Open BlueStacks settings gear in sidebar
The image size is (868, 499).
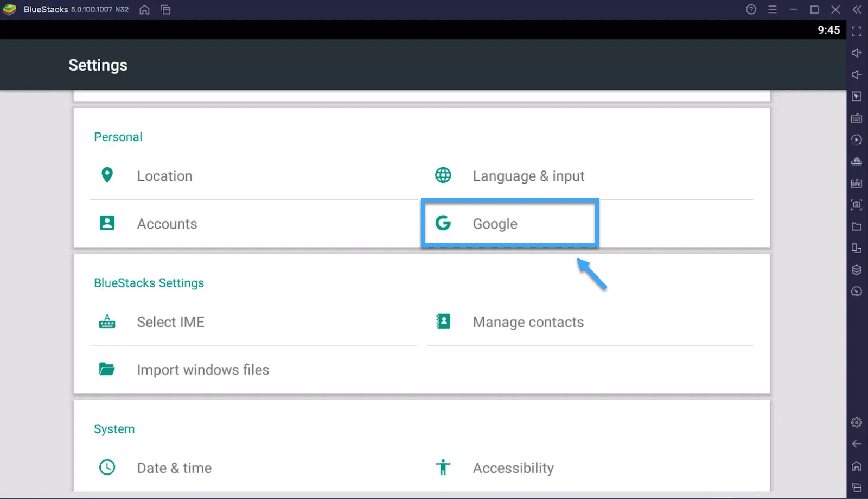coord(857,422)
